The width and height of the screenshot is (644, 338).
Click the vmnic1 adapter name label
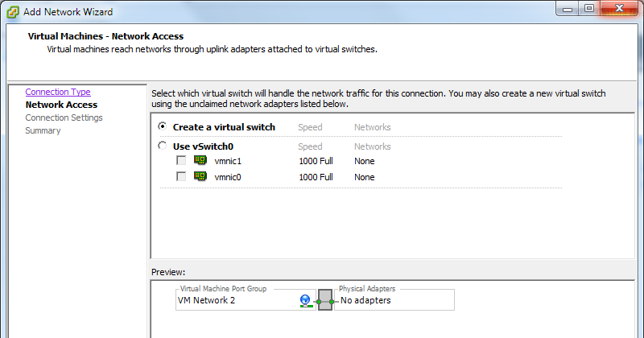click(x=228, y=161)
